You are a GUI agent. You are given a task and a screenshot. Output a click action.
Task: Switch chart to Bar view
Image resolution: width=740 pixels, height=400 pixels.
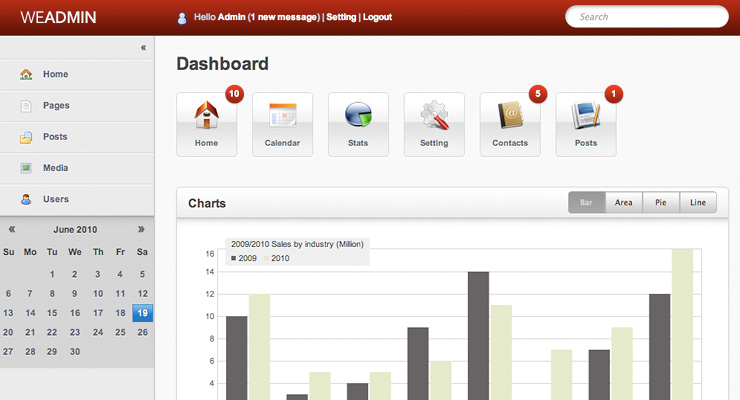(587, 203)
